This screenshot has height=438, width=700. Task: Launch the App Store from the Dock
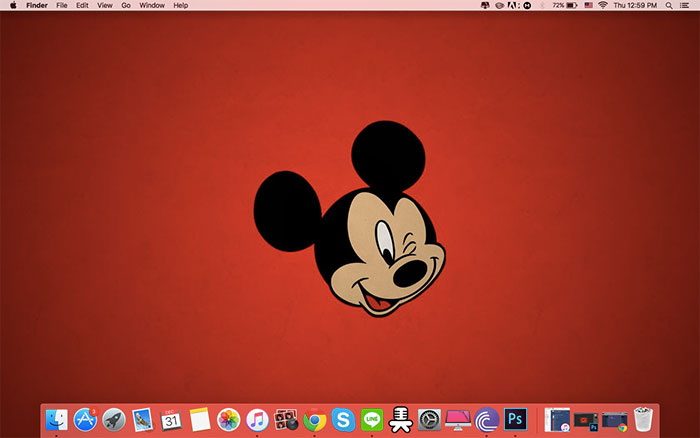click(86, 420)
